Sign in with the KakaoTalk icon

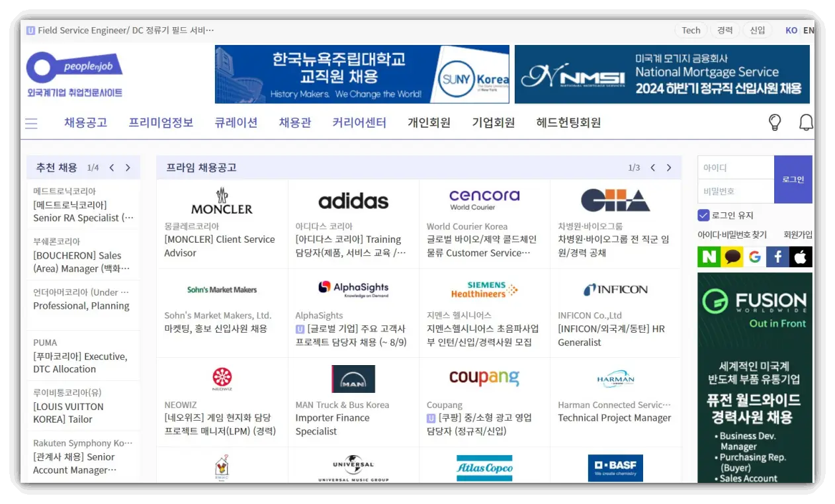pyautogui.click(x=732, y=257)
